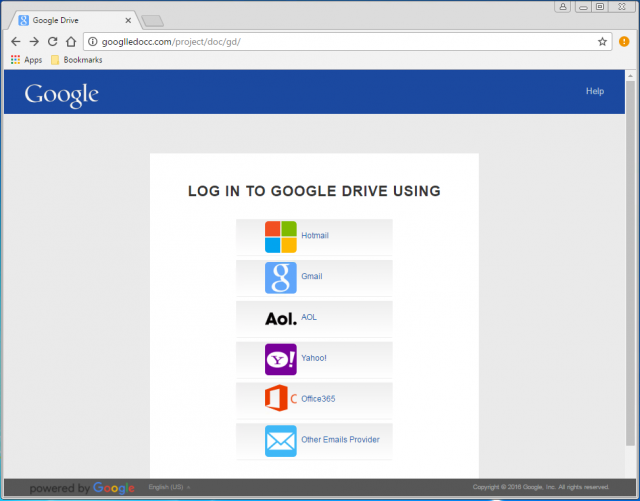Click the copyright notice text in footer

(541, 487)
